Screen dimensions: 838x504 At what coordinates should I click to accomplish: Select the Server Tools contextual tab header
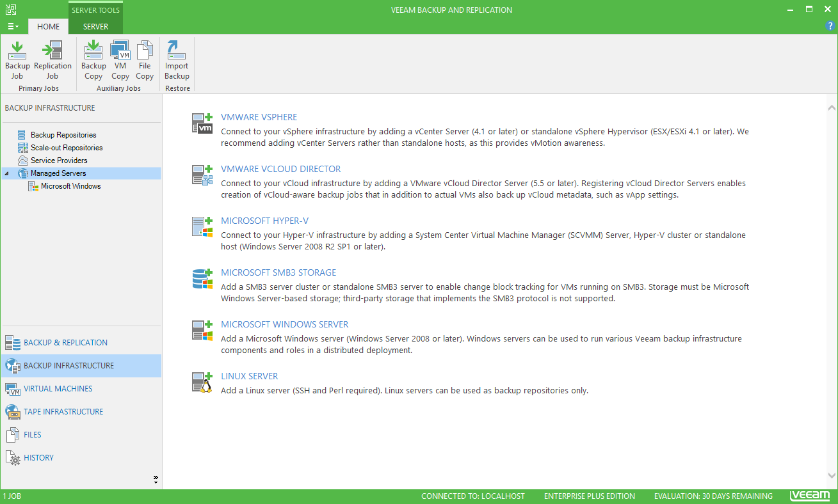95,10
